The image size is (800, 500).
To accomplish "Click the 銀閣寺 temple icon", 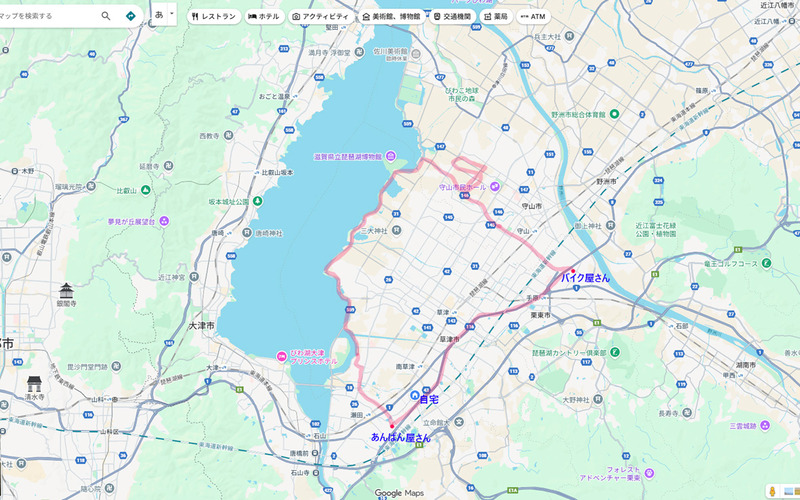I will tap(66, 291).
